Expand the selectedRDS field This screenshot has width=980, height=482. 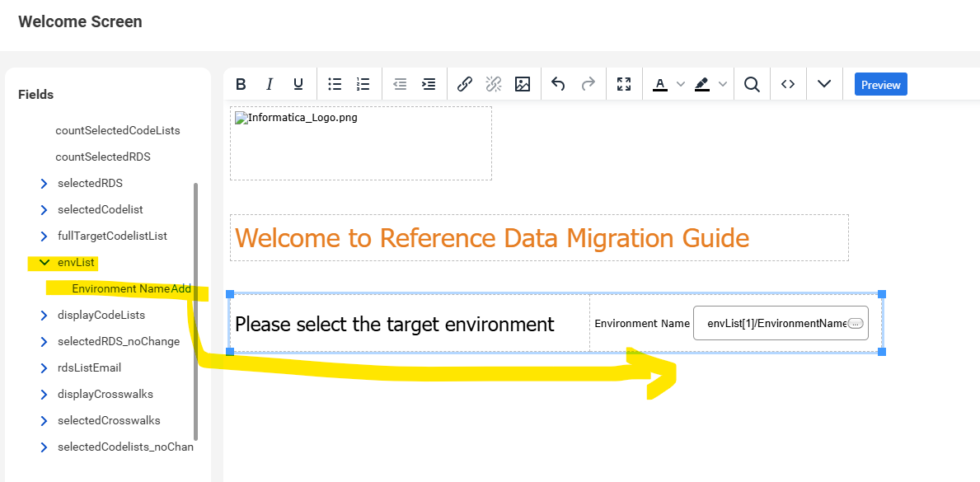[x=44, y=184]
